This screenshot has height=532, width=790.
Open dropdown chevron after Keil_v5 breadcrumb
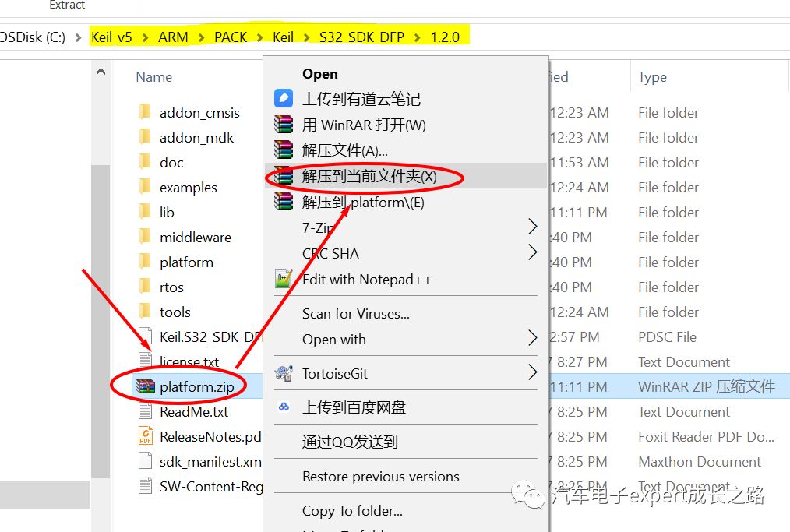point(145,37)
